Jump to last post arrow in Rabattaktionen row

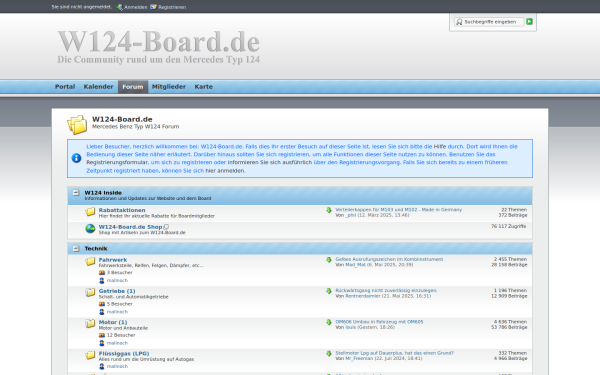329,210
